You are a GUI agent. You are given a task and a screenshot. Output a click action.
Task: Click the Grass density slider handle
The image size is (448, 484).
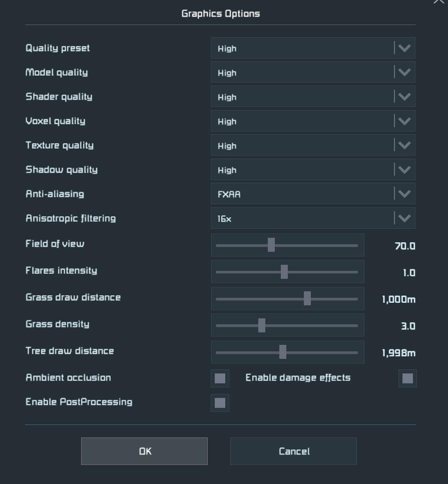[262, 325]
